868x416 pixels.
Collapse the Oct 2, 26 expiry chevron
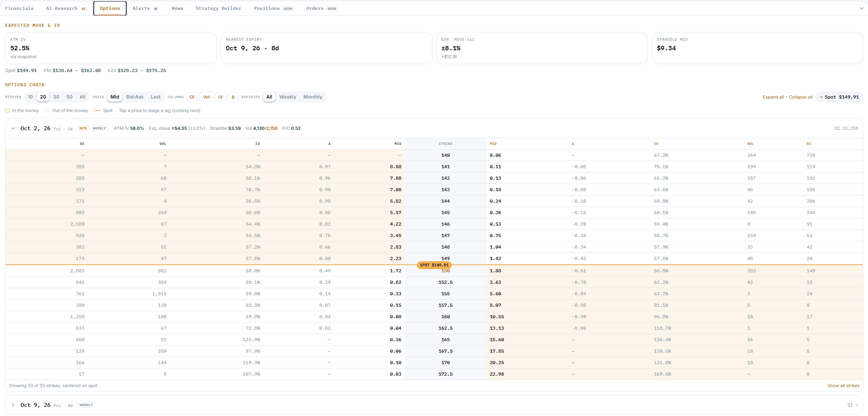coord(13,128)
